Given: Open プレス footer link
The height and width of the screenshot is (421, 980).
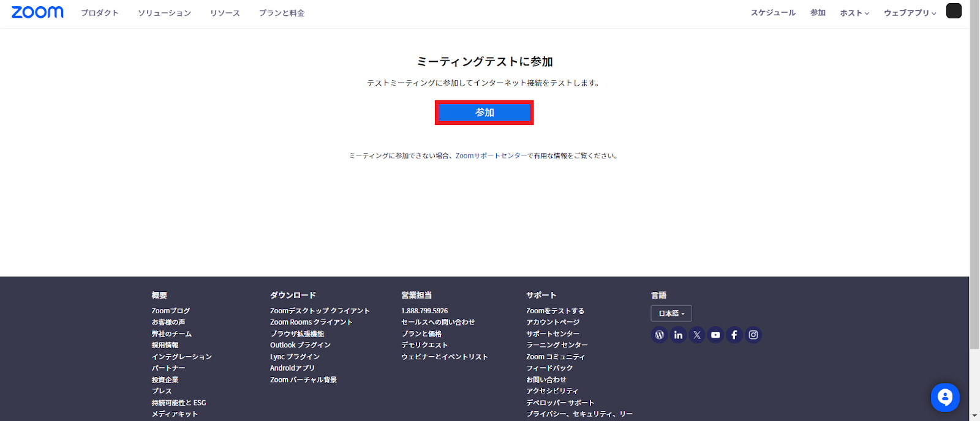Looking at the screenshot, I should [162, 391].
